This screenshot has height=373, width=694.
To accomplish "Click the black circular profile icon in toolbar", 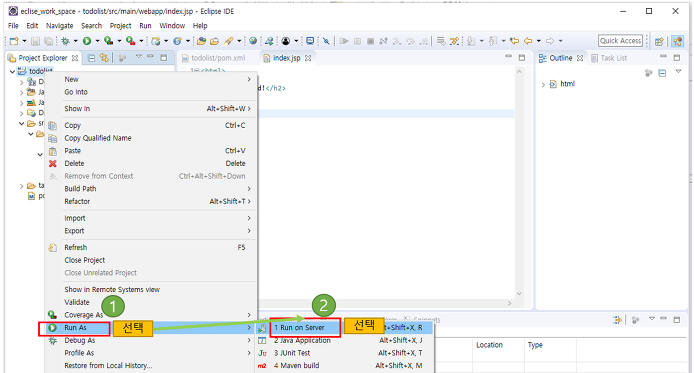I will [286, 41].
